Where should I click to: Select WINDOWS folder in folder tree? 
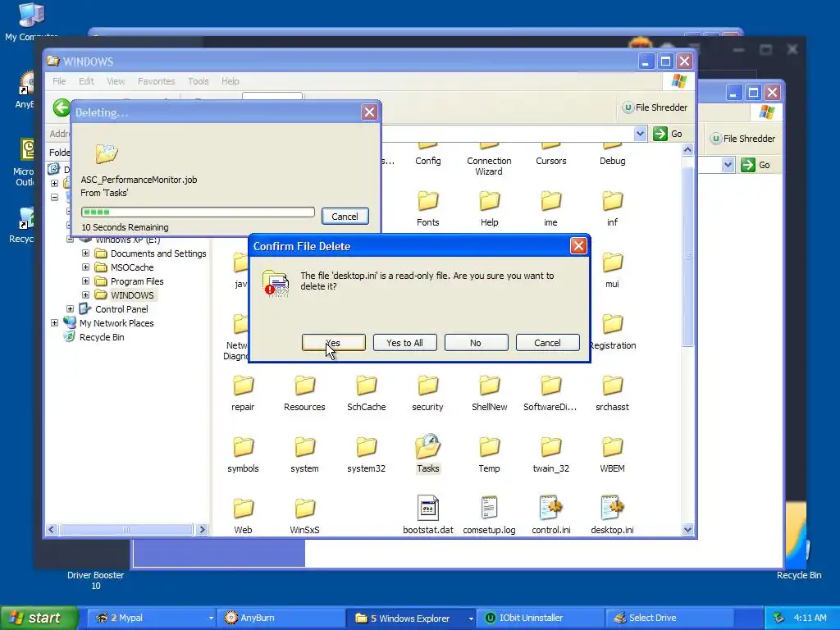point(132,295)
